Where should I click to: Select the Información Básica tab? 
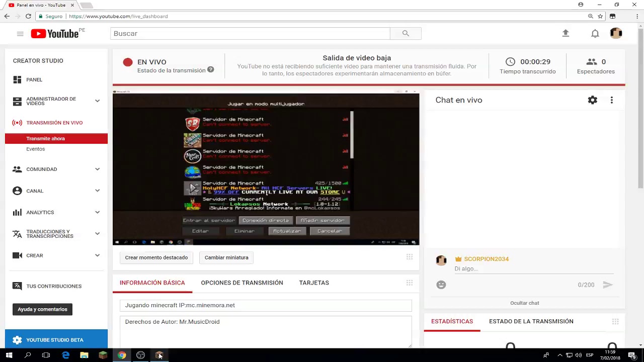[x=152, y=283]
